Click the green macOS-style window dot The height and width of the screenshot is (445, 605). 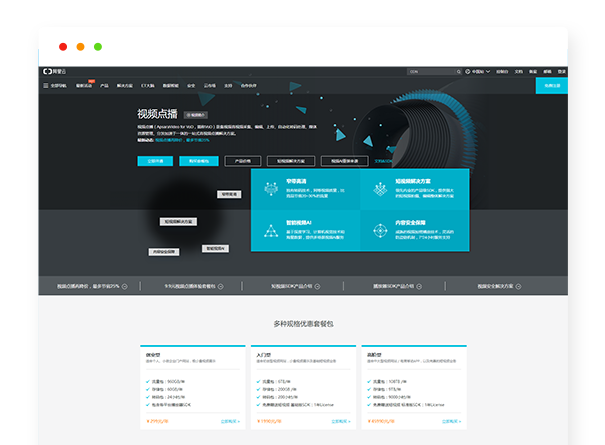point(97,47)
